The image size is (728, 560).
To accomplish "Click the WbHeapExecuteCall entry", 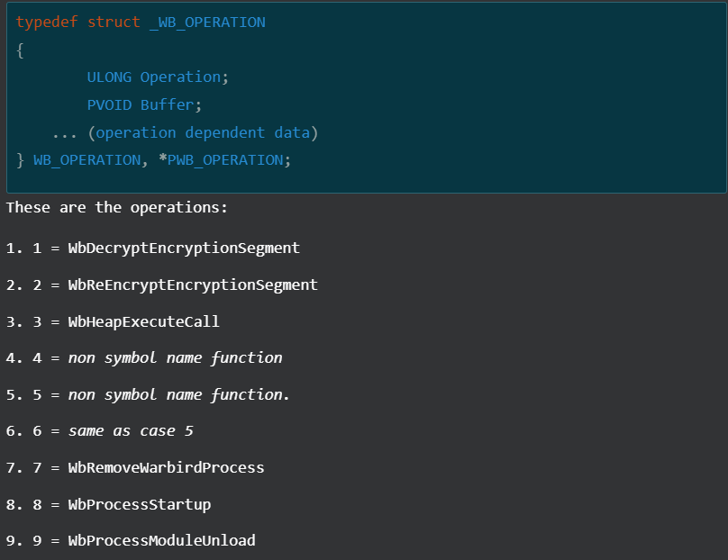I will point(144,321).
